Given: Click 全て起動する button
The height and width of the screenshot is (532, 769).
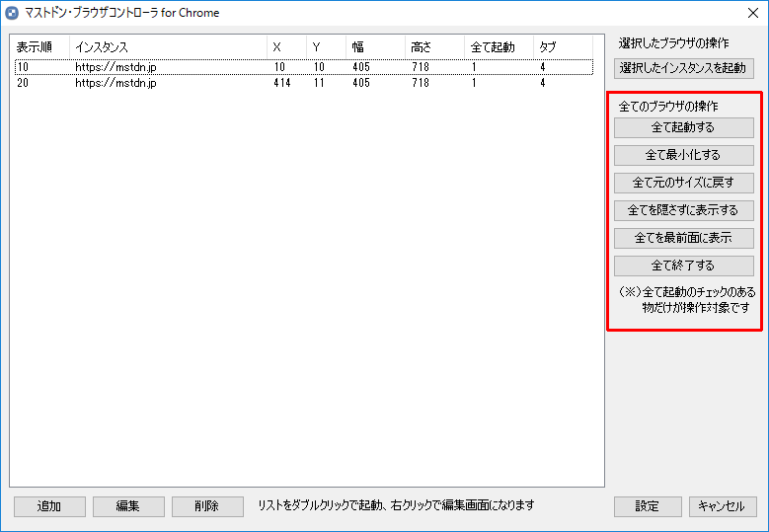Looking at the screenshot, I should pyautogui.click(x=684, y=127).
